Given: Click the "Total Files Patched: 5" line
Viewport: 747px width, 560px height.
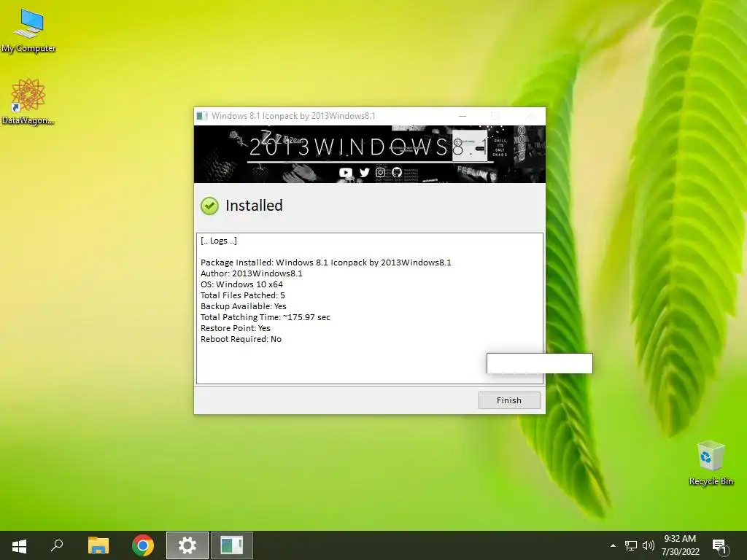Looking at the screenshot, I should pos(243,295).
